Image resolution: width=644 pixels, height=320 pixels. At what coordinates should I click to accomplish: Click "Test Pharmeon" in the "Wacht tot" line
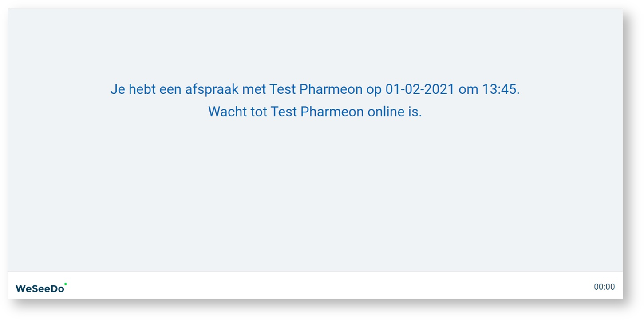pyautogui.click(x=317, y=112)
